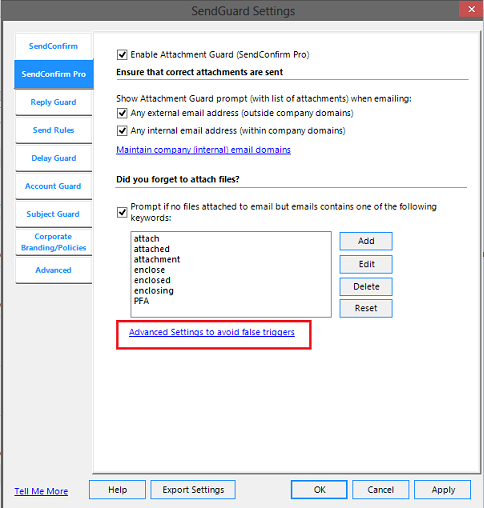Image resolution: width=484 pixels, height=508 pixels.
Task: Select the 'PFA' keyword in list
Action: pos(141,301)
